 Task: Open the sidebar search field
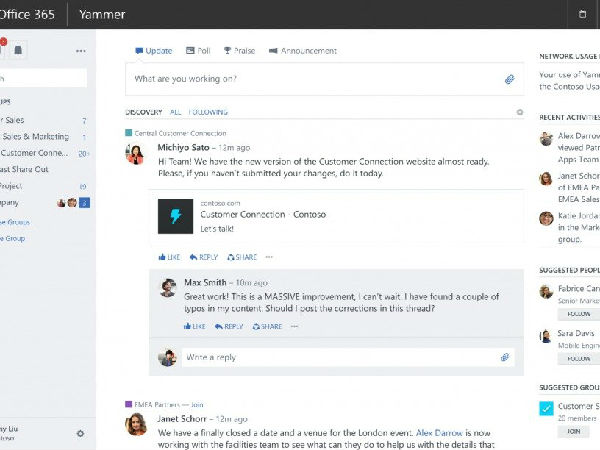(43, 78)
